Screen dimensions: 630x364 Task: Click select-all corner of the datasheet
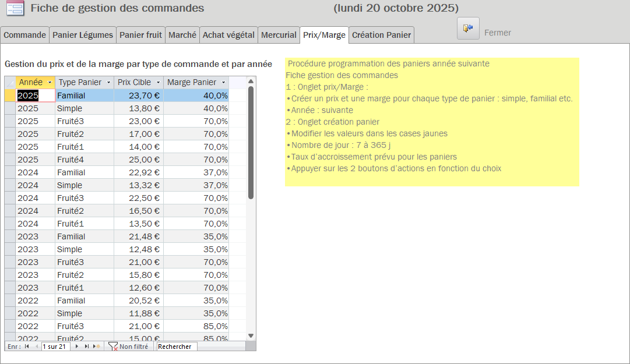click(10, 83)
